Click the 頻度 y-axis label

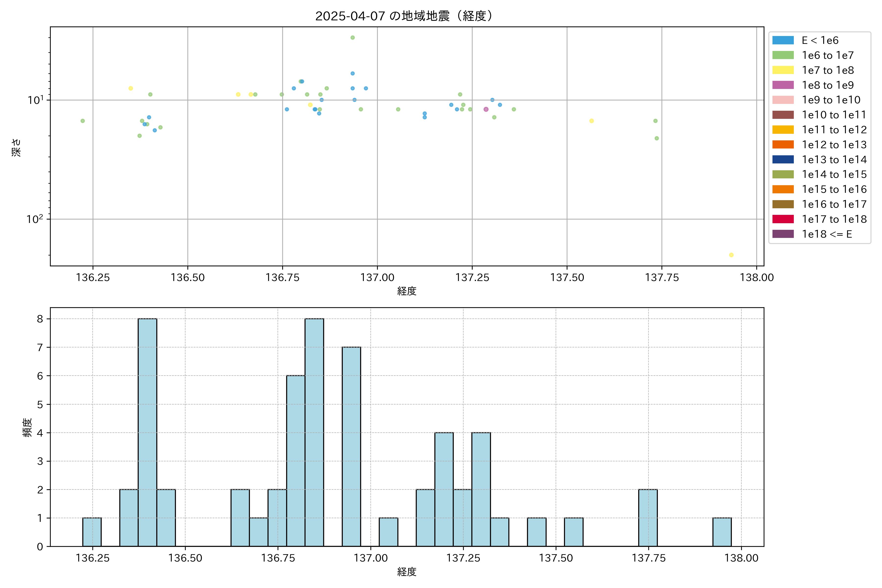pos(27,428)
